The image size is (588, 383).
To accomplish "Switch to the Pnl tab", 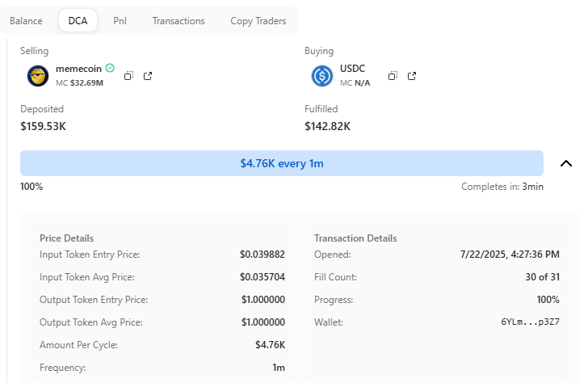I will click(120, 21).
